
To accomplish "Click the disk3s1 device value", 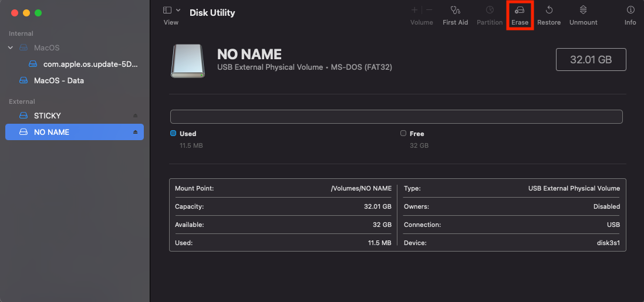I will click(608, 243).
